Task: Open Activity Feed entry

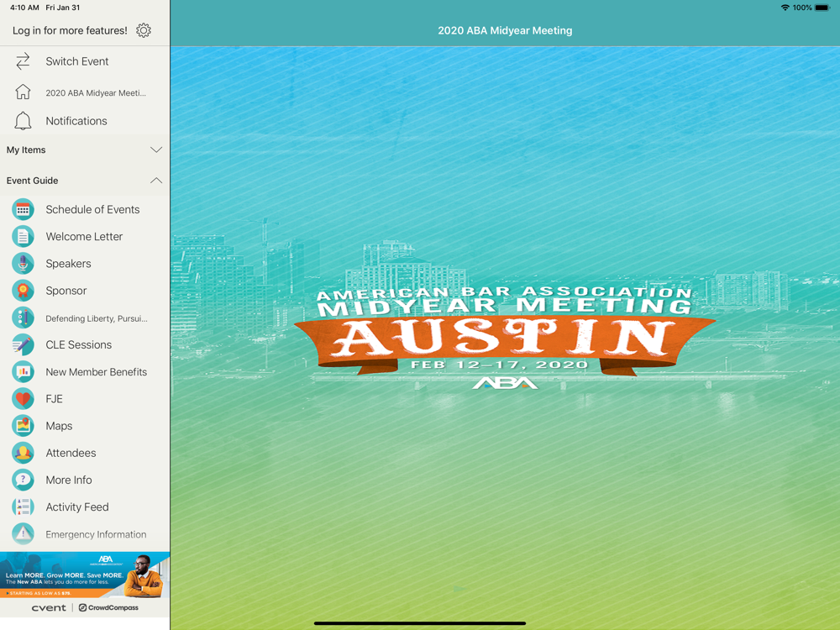Action: coord(85,507)
